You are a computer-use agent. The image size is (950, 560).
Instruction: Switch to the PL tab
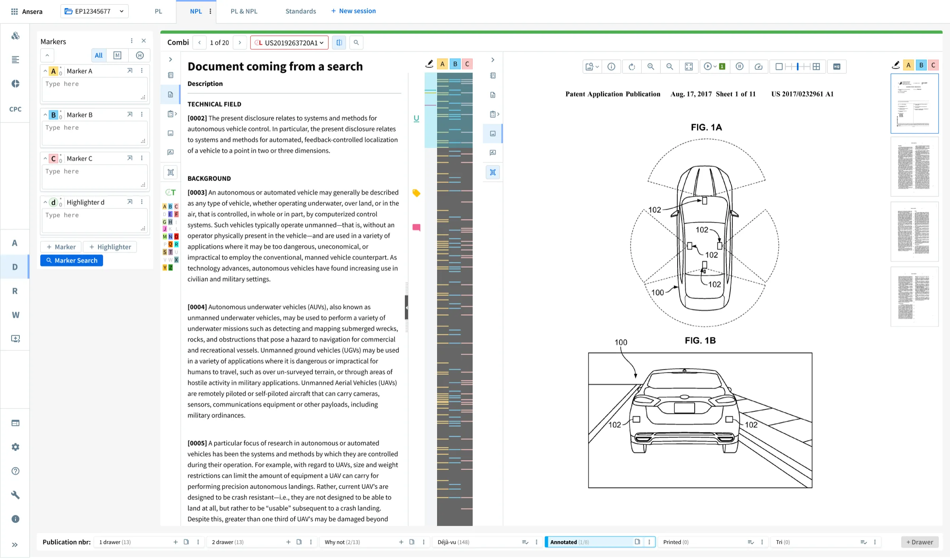158,11
